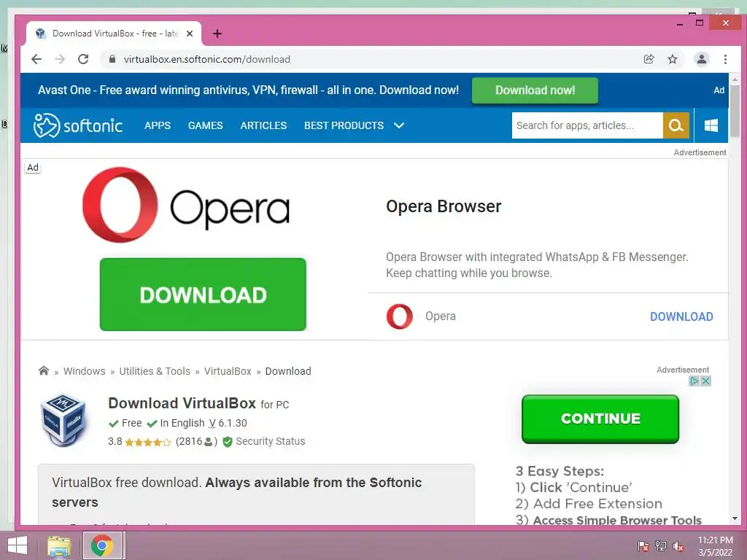Open the ARTICLES menu

[x=263, y=125]
